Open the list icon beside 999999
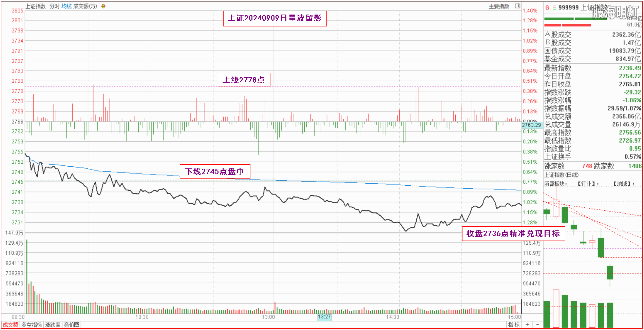The height and width of the screenshot is (330, 644). tap(554, 7)
